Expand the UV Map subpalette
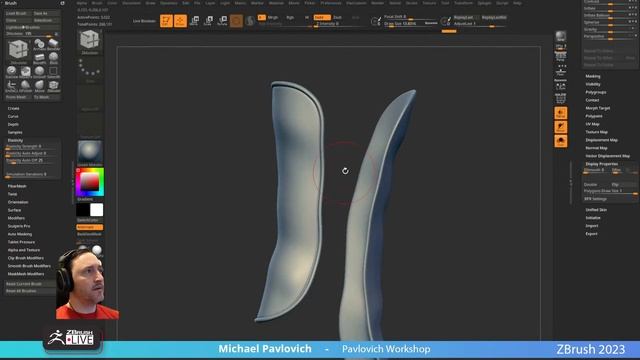The image size is (640, 360). (592, 124)
